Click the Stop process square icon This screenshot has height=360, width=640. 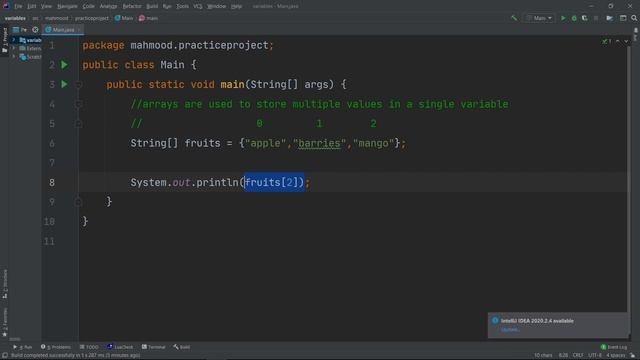coord(596,18)
